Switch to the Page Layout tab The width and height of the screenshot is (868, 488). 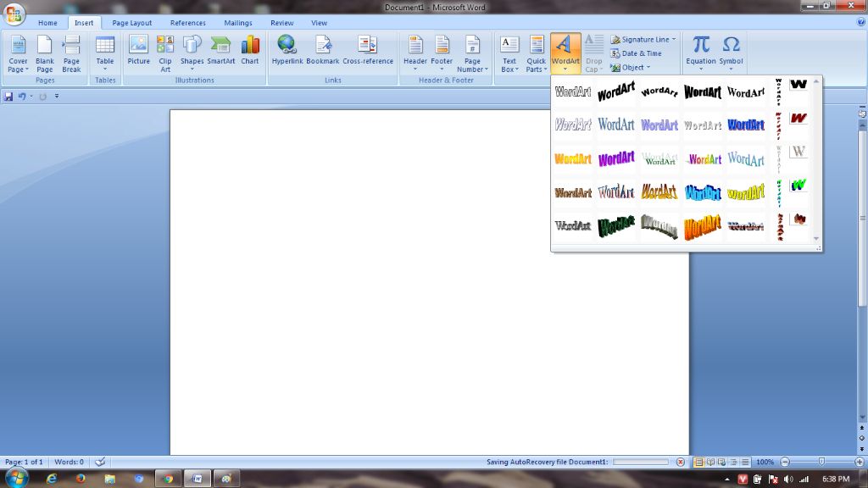click(x=131, y=23)
